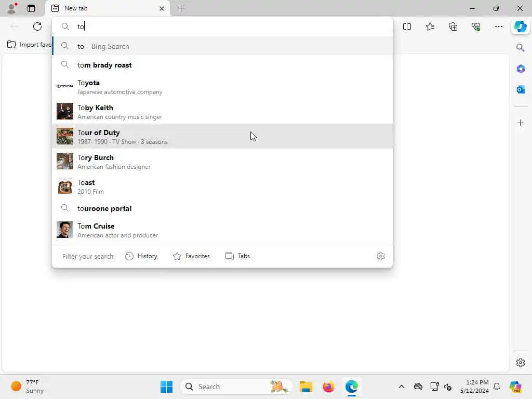Viewport: 532px width, 399px height.
Task: Choose the Toyota suggestion
Action: [222, 87]
